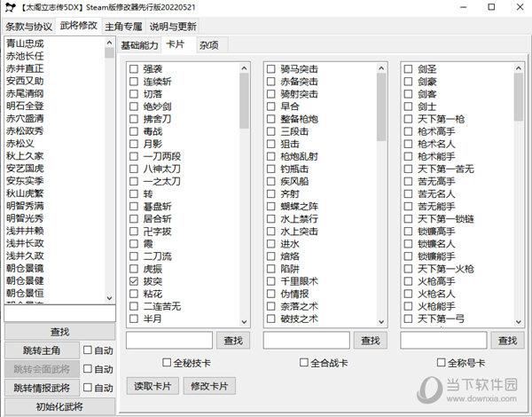The image size is (532, 417).
Task: Tick the 剑圣 title checkbox
Action: [x=409, y=69]
